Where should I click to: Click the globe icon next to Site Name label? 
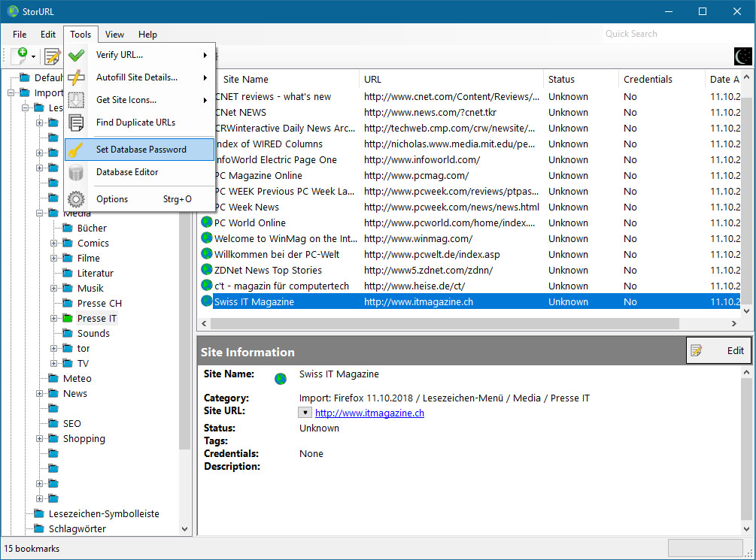tap(281, 379)
